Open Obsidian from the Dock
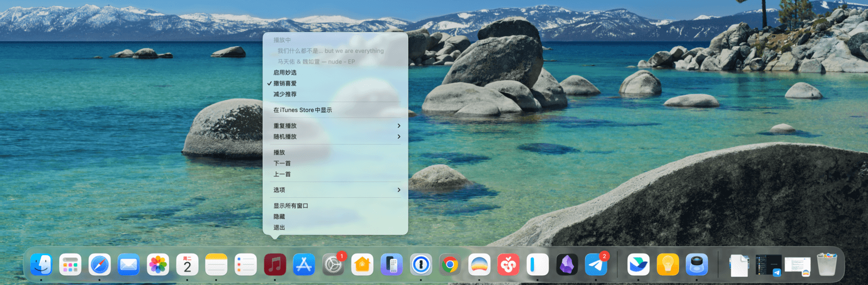The width and height of the screenshot is (868, 285). (x=567, y=265)
